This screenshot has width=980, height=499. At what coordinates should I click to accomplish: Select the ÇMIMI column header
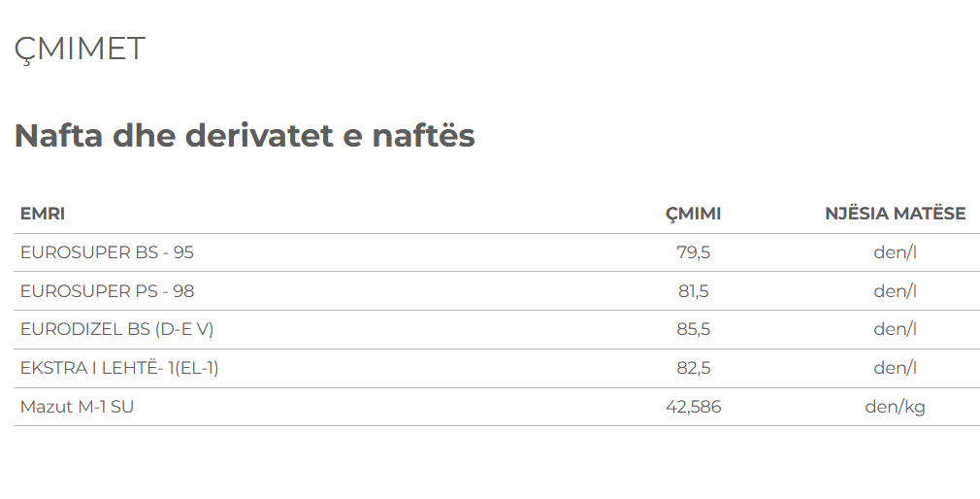(x=693, y=214)
